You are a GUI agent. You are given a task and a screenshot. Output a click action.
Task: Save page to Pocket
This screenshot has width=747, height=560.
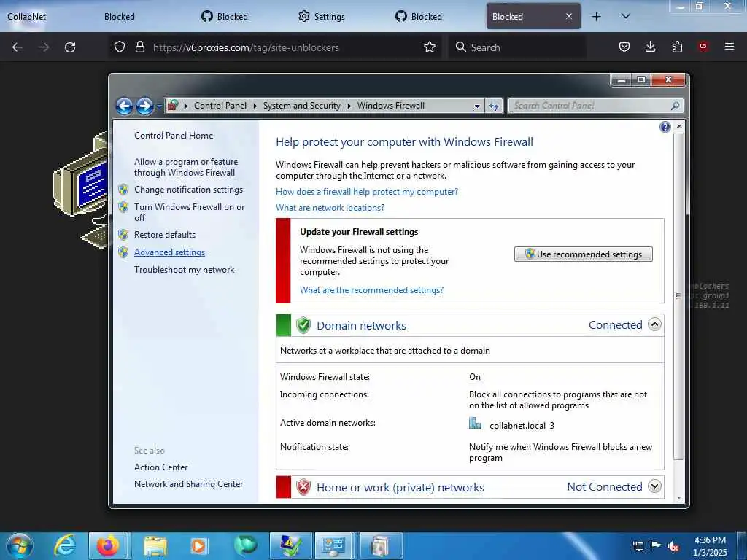624,47
